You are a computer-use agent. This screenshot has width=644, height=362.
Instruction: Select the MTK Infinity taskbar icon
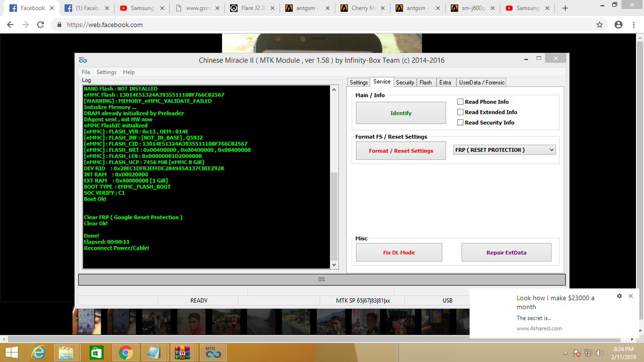pos(214,352)
